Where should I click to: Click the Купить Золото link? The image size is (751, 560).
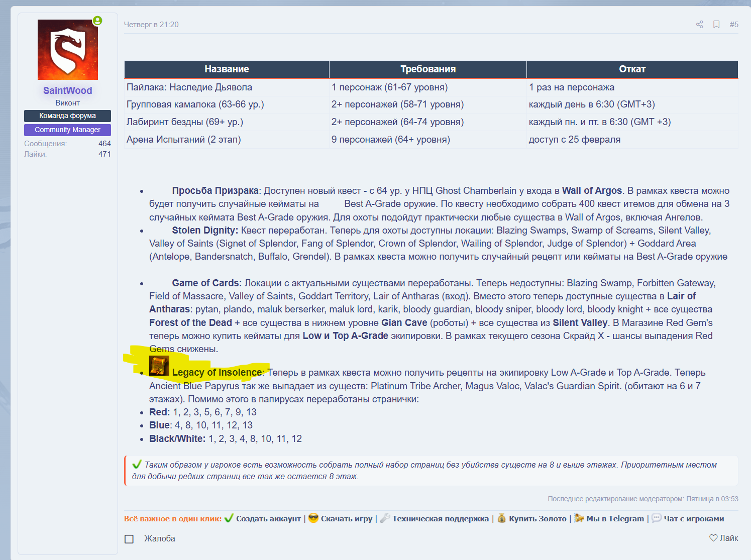point(537,519)
